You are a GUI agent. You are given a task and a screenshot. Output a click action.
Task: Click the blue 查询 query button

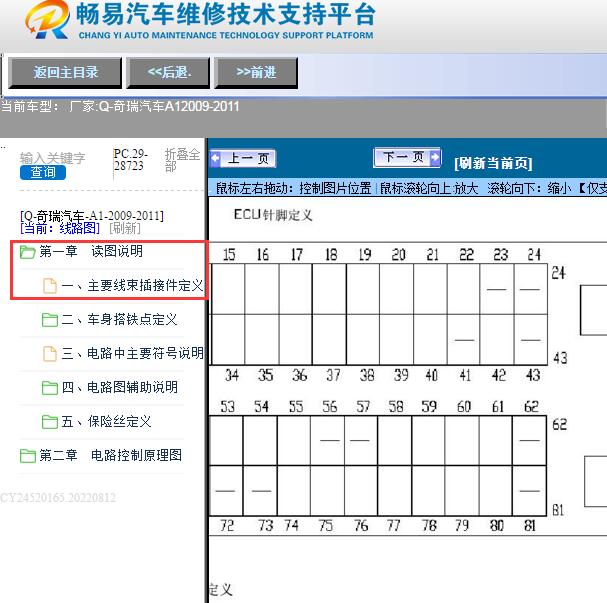click(43, 172)
